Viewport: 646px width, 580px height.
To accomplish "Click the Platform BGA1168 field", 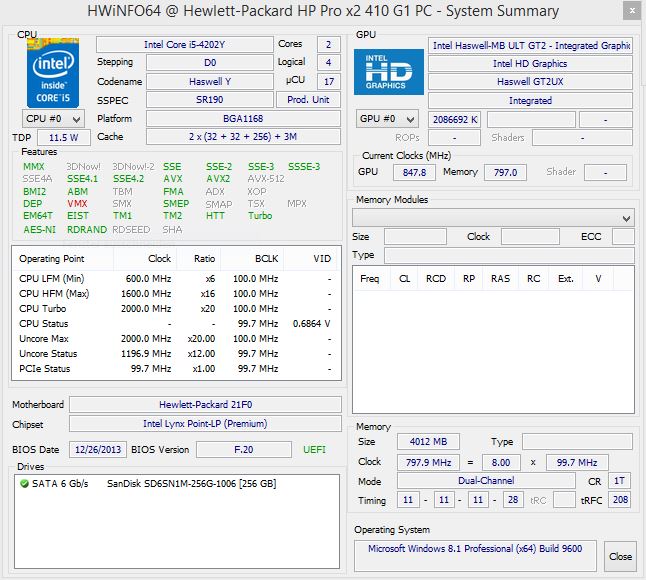I will 243,119.
